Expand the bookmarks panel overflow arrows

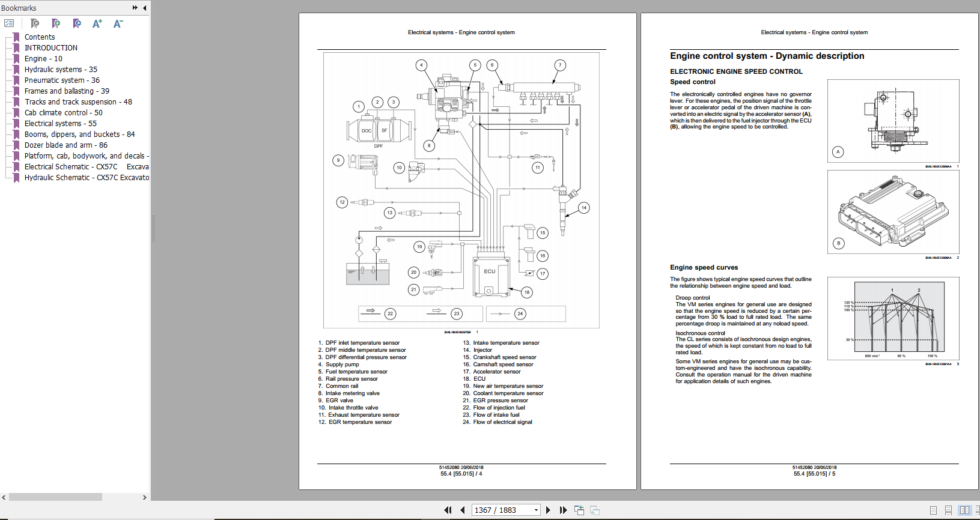click(x=135, y=8)
